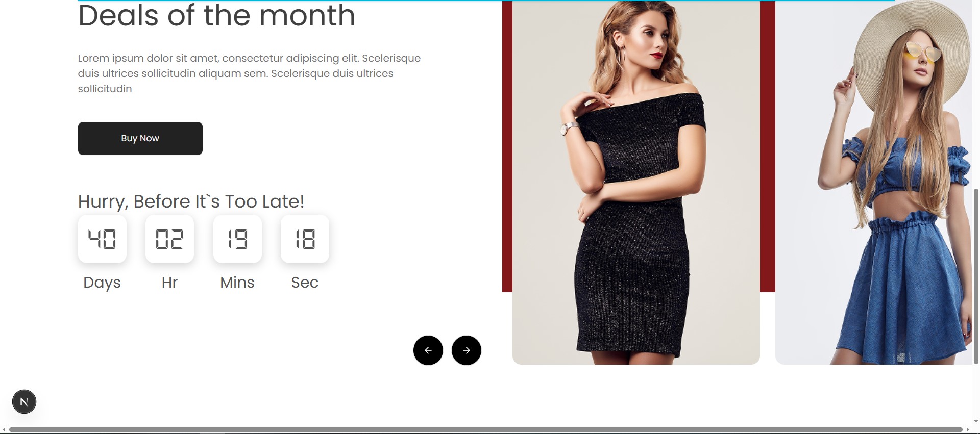Image resolution: width=980 pixels, height=434 pixels.
Task: Click the Lorem ipsum description paragraph
Action: coord(249,73)
